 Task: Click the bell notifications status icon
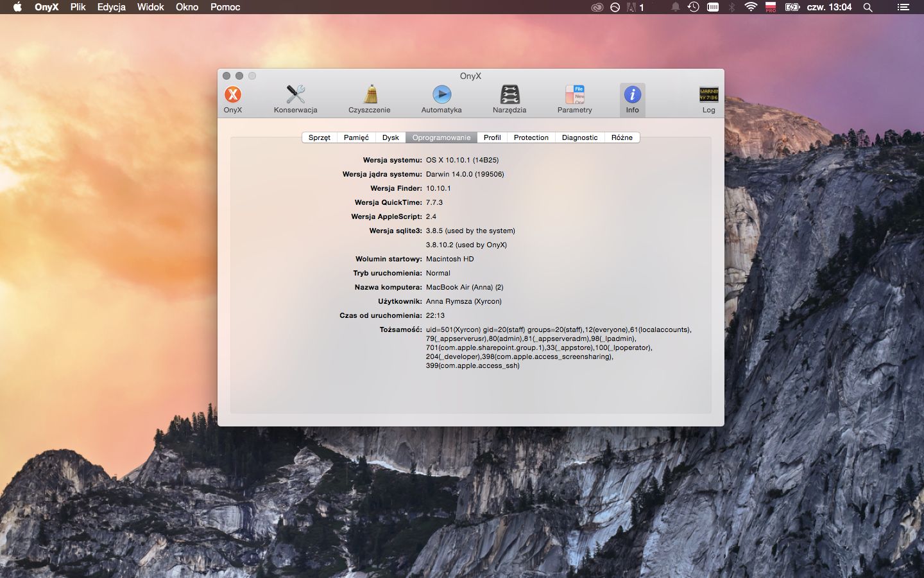tap(676, 7)
